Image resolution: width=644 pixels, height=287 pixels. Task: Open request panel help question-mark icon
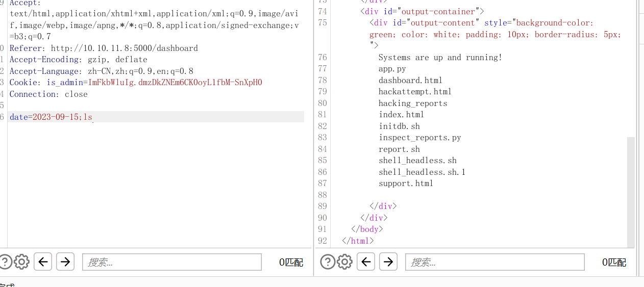click(4, 262)
